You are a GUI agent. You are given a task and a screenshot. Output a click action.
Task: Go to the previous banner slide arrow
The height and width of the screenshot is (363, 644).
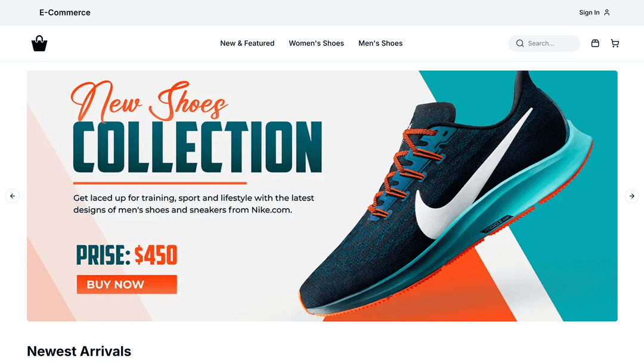(13, 196)
